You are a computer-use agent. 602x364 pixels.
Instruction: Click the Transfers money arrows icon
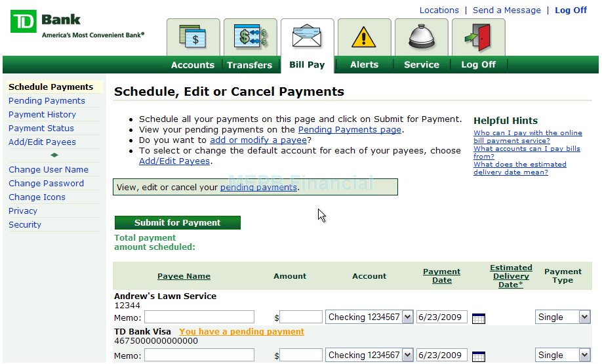tap(251, 37)
